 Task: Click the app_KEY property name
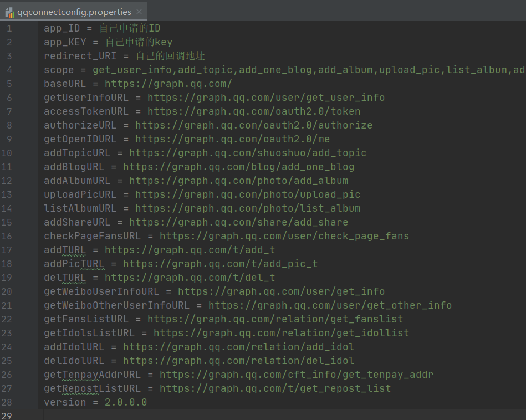65,42
